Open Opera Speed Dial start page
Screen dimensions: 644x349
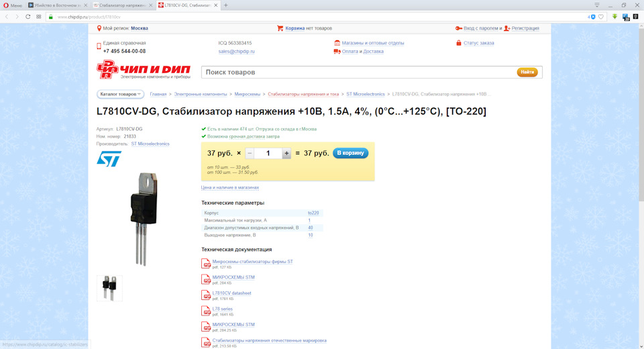[x=39, y=17]
